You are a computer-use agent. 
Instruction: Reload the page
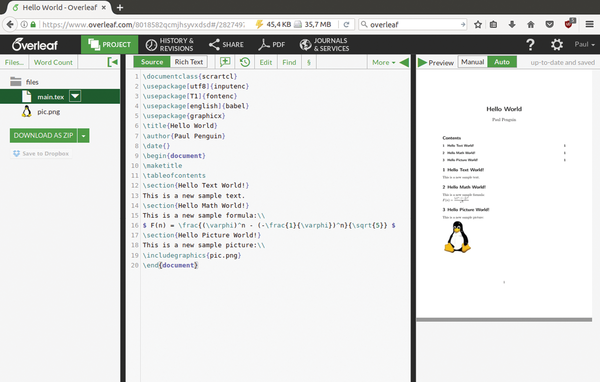tap(346, 24)
